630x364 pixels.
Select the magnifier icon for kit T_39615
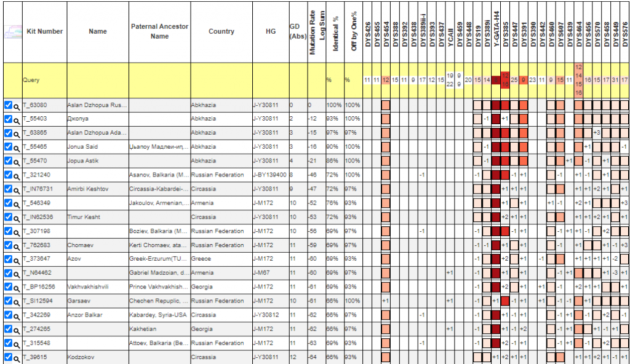click(17, 358)
